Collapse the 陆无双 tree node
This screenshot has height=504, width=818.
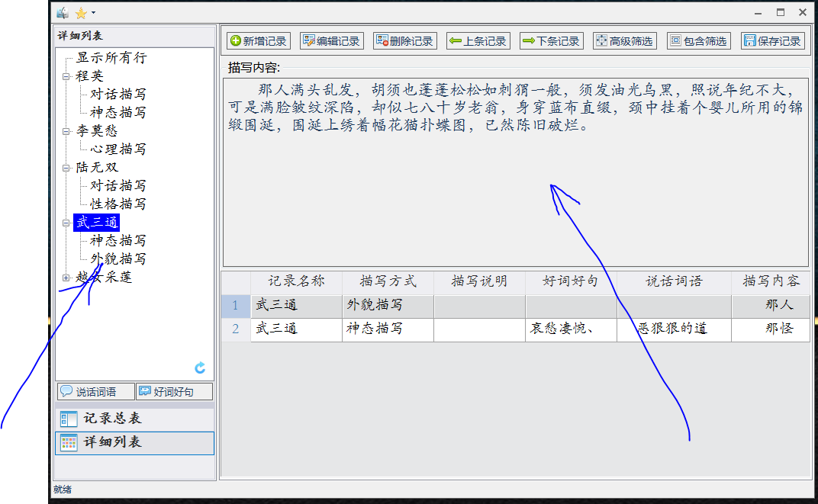(x=66, y=168)
